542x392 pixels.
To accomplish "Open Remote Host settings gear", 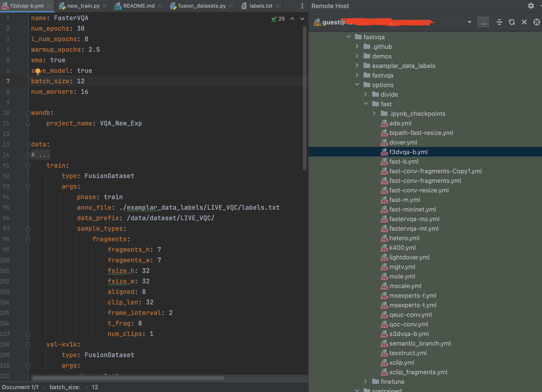I will 531,6.
